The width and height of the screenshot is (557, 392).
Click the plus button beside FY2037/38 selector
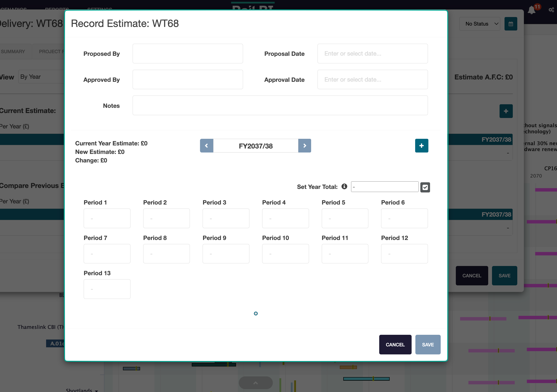pos(421,146)
